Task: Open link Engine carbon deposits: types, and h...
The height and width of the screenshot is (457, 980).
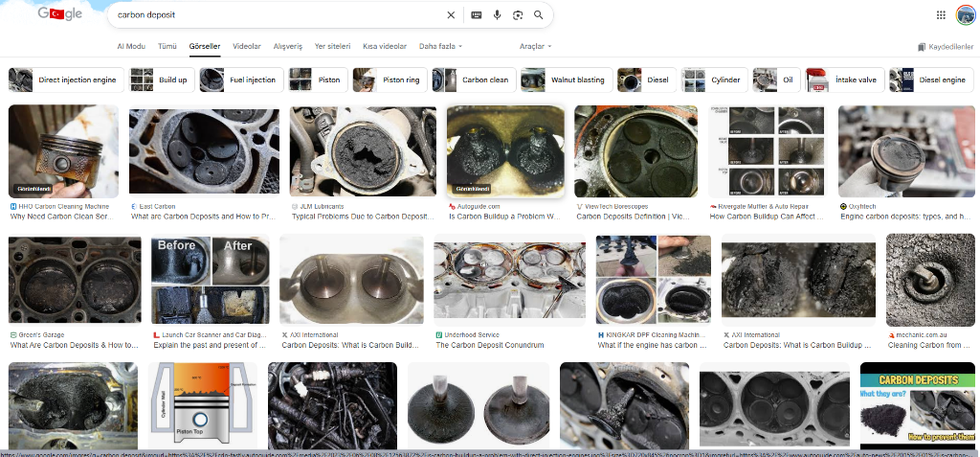Action: coord(905,217)
